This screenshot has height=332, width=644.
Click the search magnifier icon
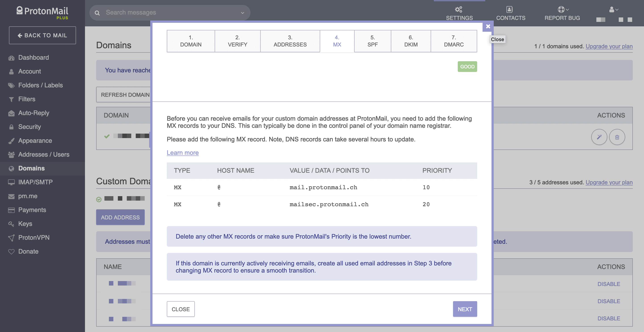pos(97,13)
